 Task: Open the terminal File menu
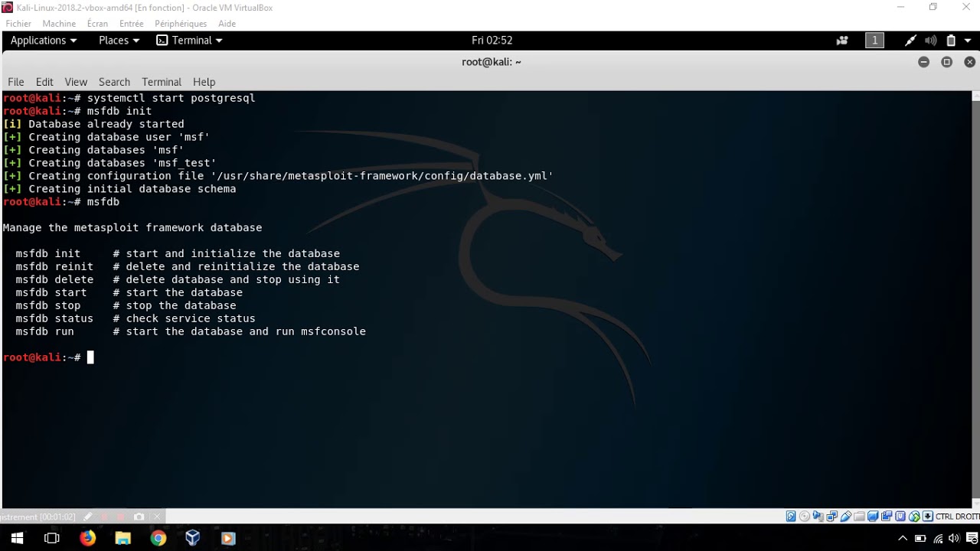[16, 82]
